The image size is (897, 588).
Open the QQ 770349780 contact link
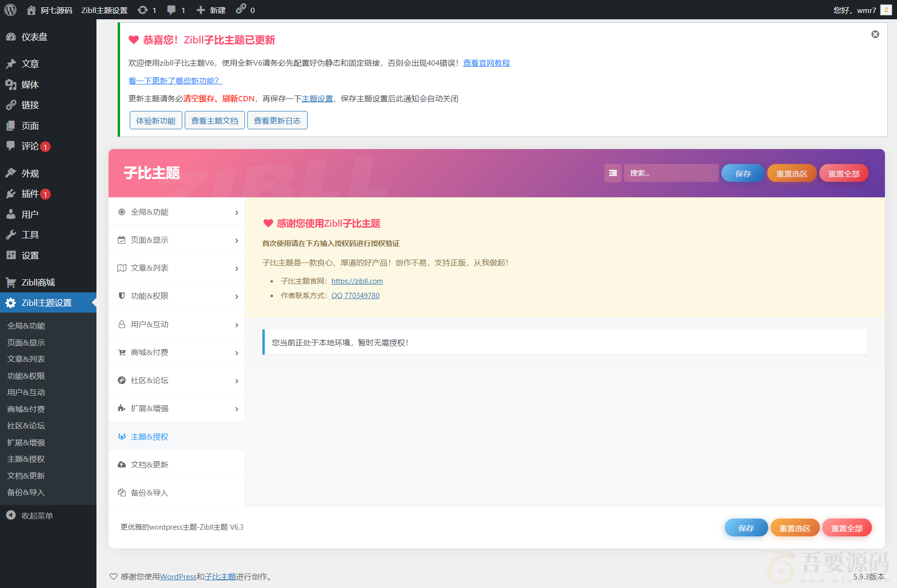355,295
